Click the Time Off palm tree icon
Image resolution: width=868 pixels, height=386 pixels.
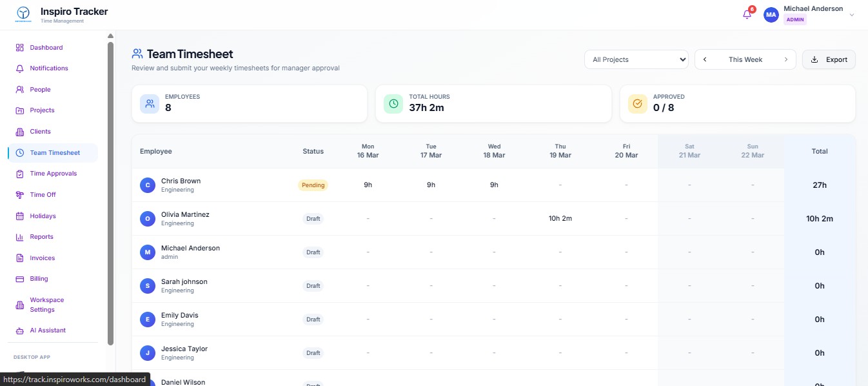coord(19,195)
